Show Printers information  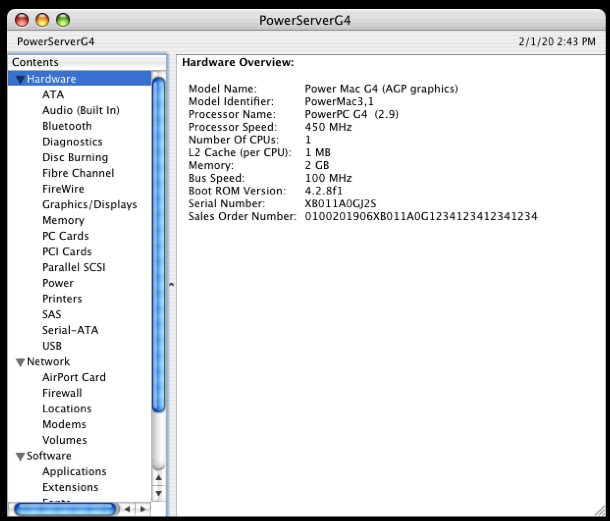(x=62, y=299)
